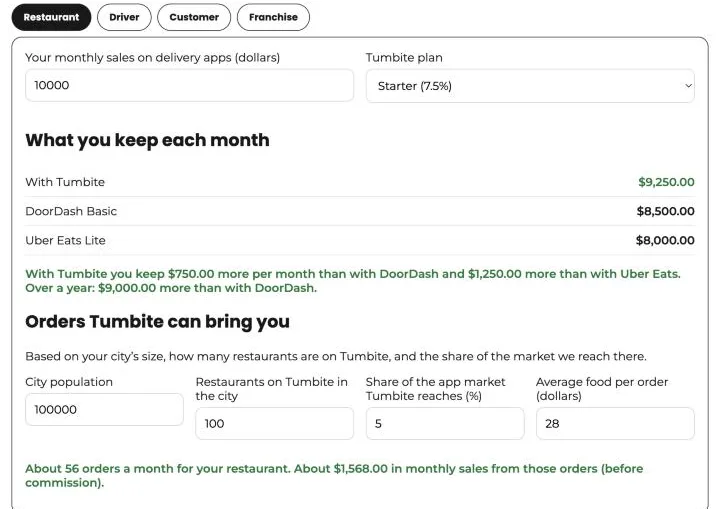Click the $9,250.00 Tumbite amount
Screen dimensions: 720x509
tap(666, 182)
